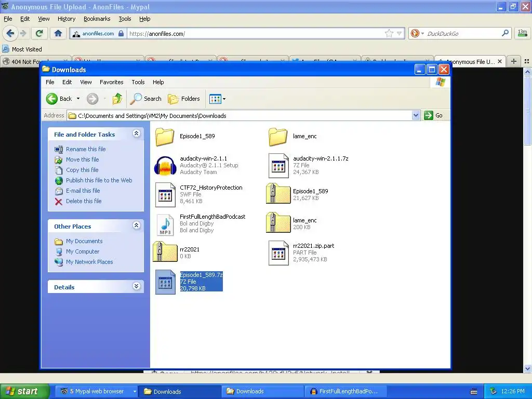Reload the page in Mypal

[39, 33]
